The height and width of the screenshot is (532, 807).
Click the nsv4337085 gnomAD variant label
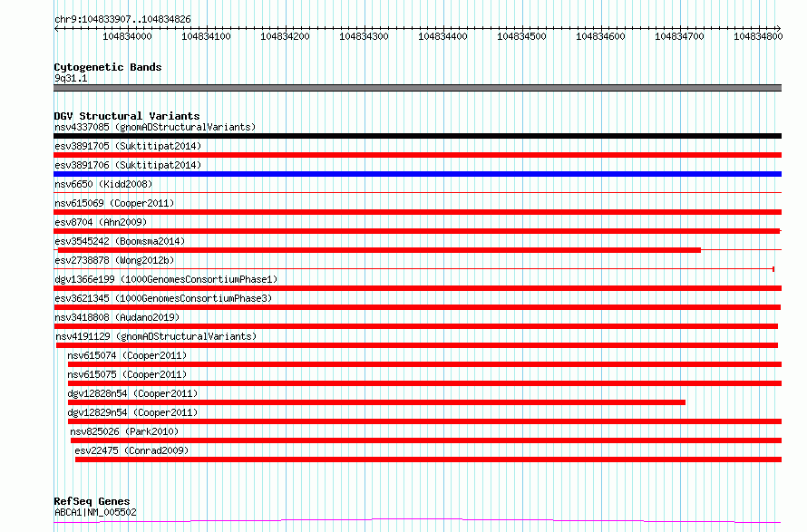coord(155,127)
